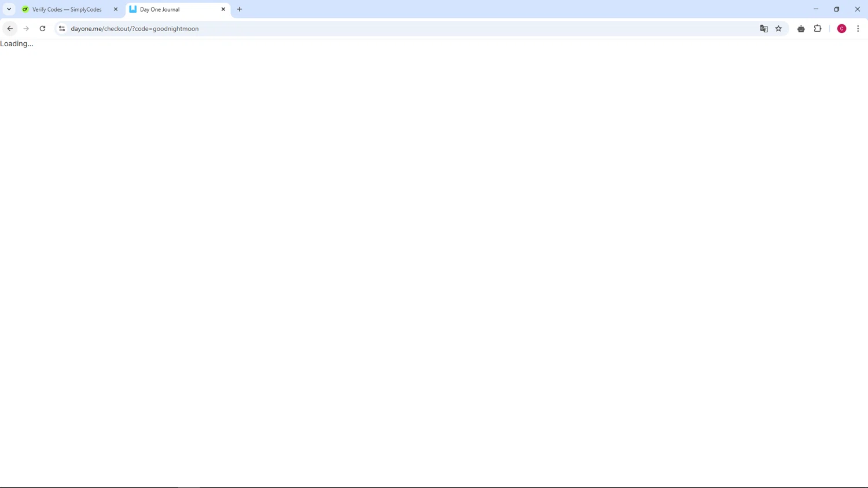Close the Verify Codes — SimplyCodes tab
868x488 pixels.
[x=116, y=9]
